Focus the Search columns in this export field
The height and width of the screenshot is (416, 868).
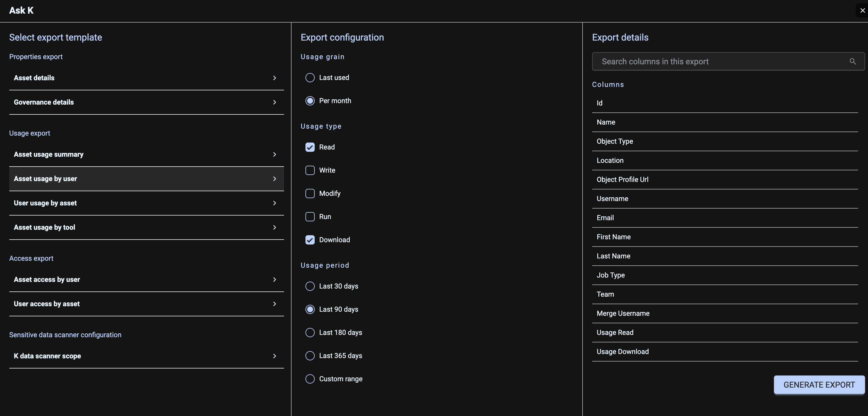coord(721,61)
